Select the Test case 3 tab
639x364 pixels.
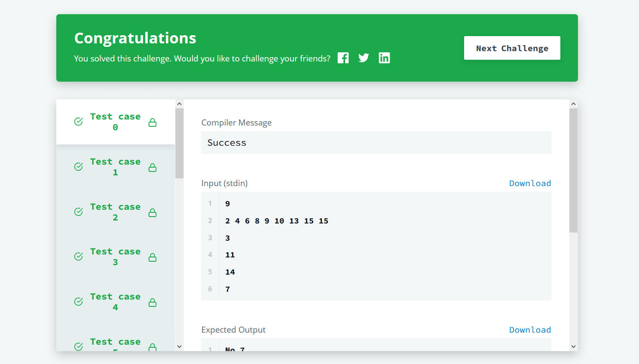click(115, 257)
